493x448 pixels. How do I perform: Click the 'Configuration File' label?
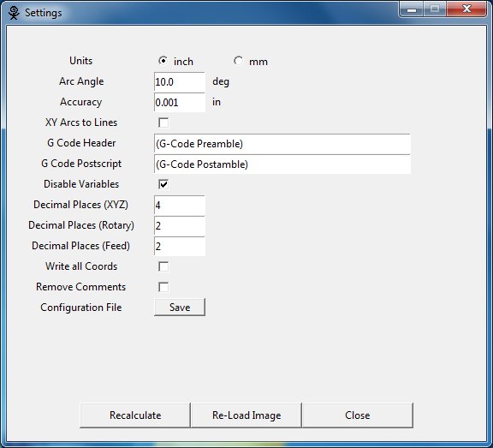click(x=81, y=308)
